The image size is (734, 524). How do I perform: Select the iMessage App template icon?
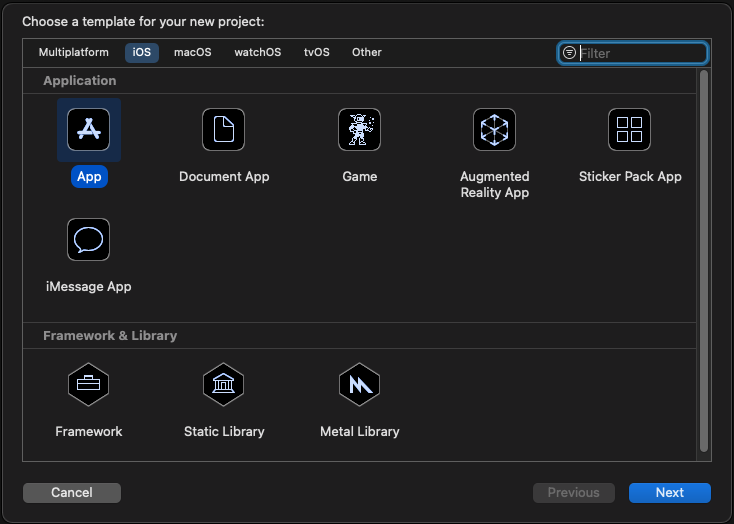coord(88,239)
